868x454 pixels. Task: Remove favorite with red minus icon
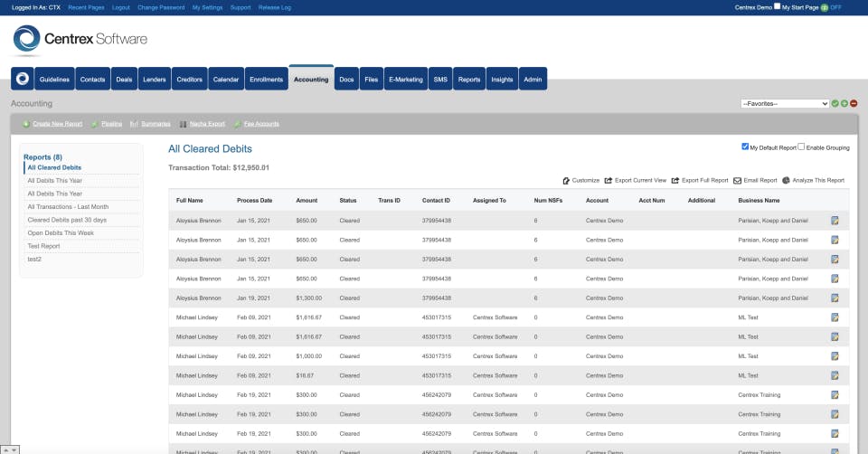[x=854, y=103]
